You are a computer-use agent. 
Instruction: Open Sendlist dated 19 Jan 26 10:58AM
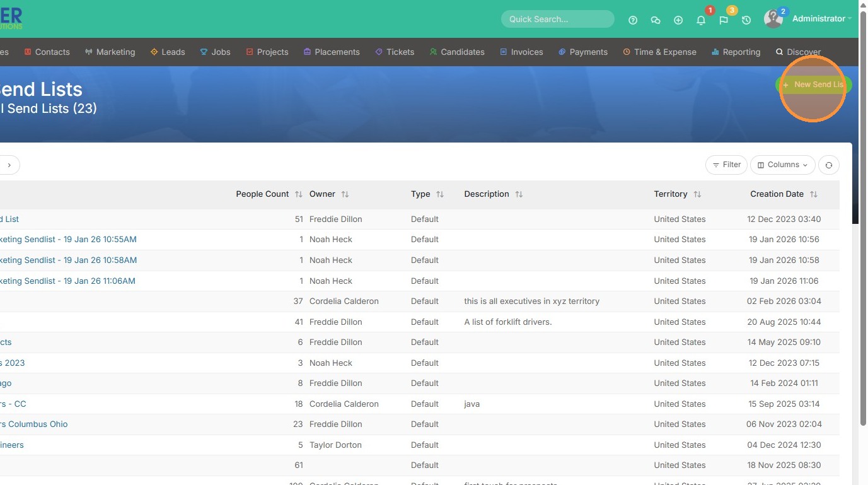68,260
